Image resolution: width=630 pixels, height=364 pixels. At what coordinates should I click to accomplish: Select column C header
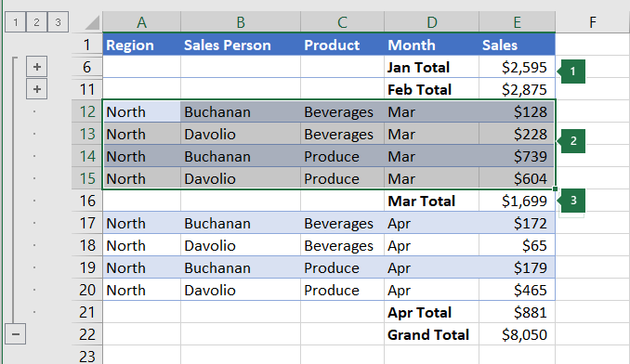[x=342, y=22]
